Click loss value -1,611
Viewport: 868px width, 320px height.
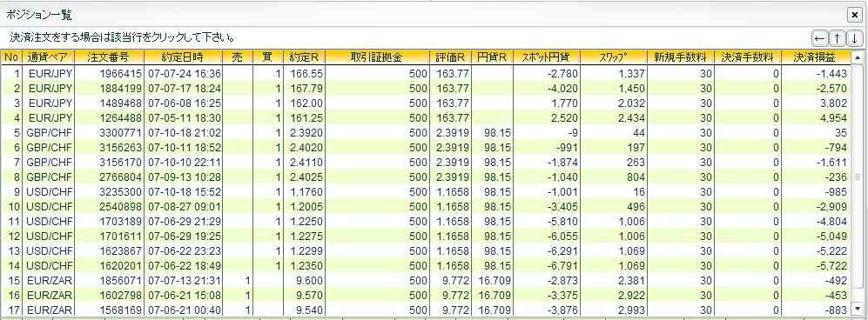831,163
